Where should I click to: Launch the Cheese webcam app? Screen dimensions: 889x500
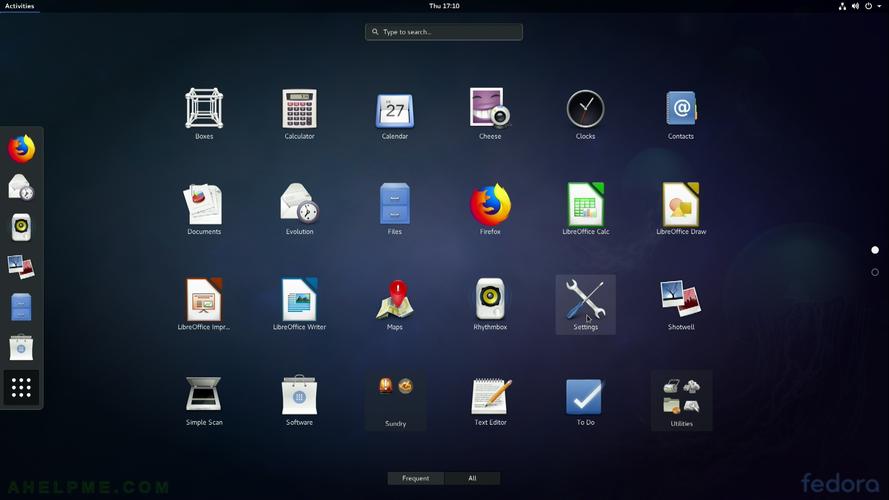pos(490,113)
